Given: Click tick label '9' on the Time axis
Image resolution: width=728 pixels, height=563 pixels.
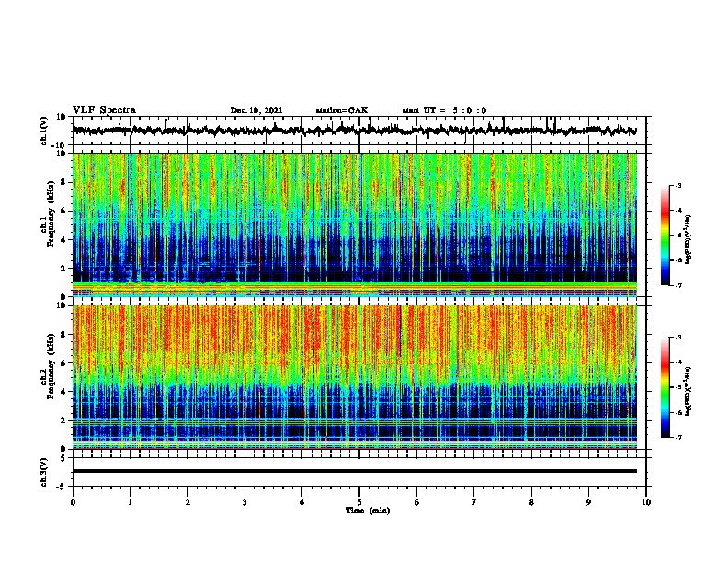Looking at the screenshot, I should point(588,502).
